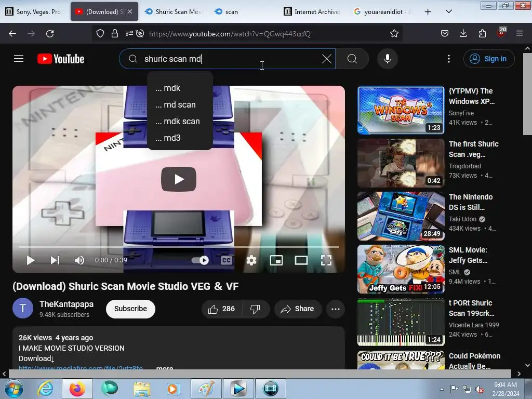Screen dimensions: 532x399
Task: Open the extensions puzzle piece icon
Action: [x=482, y=34]
